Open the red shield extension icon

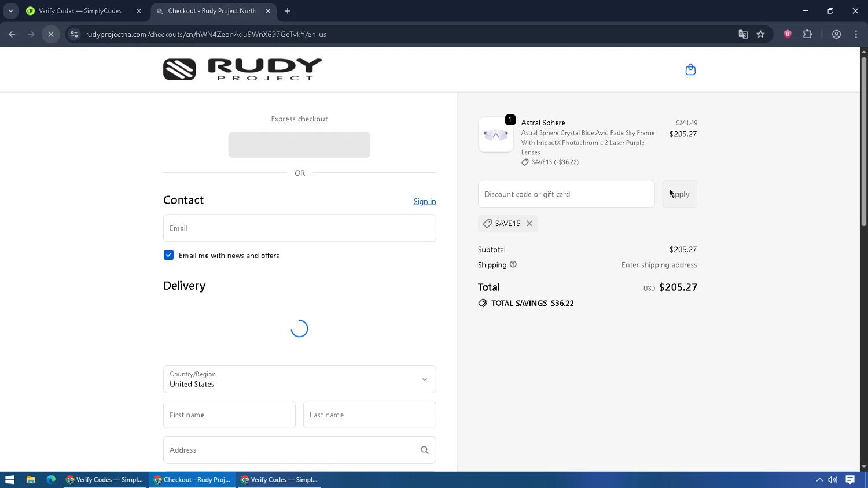click(x=788, y=34)
